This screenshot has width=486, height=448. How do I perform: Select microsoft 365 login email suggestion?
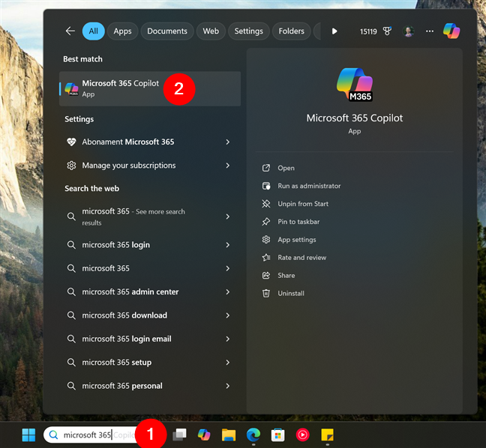coord(150,339)
